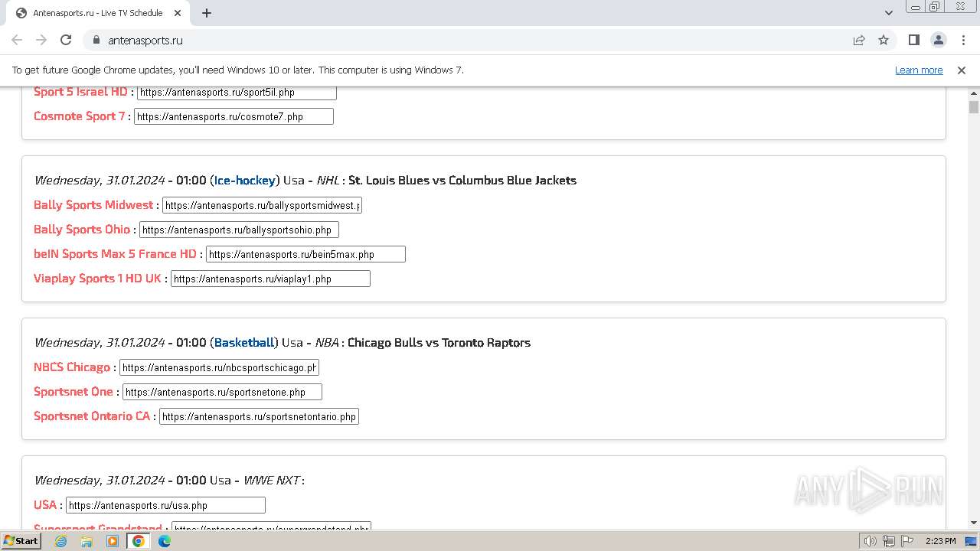
Task: Click the sportsnetone.php URL field
Action: point(222,392)
